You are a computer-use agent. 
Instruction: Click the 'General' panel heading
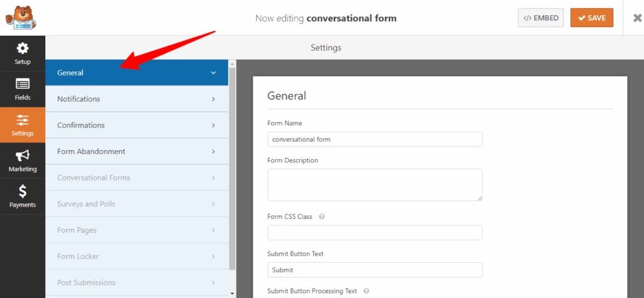pos(287,96)
